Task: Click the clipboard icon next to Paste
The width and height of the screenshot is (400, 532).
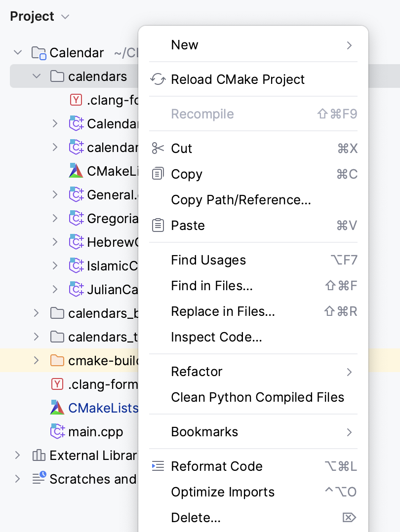Action: [x=158, y=225]
